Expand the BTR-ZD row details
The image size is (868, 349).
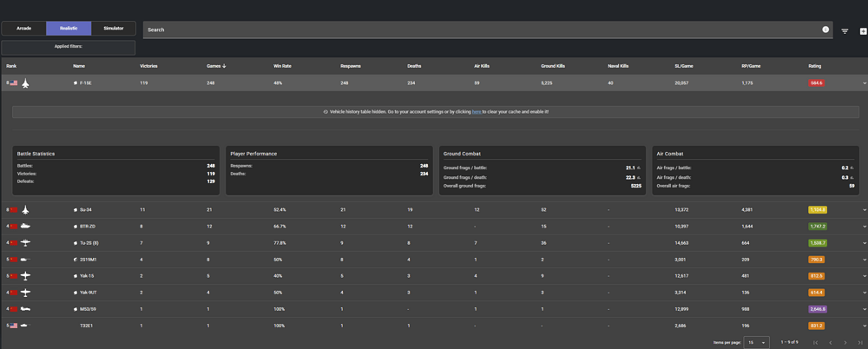click(864, 227)
